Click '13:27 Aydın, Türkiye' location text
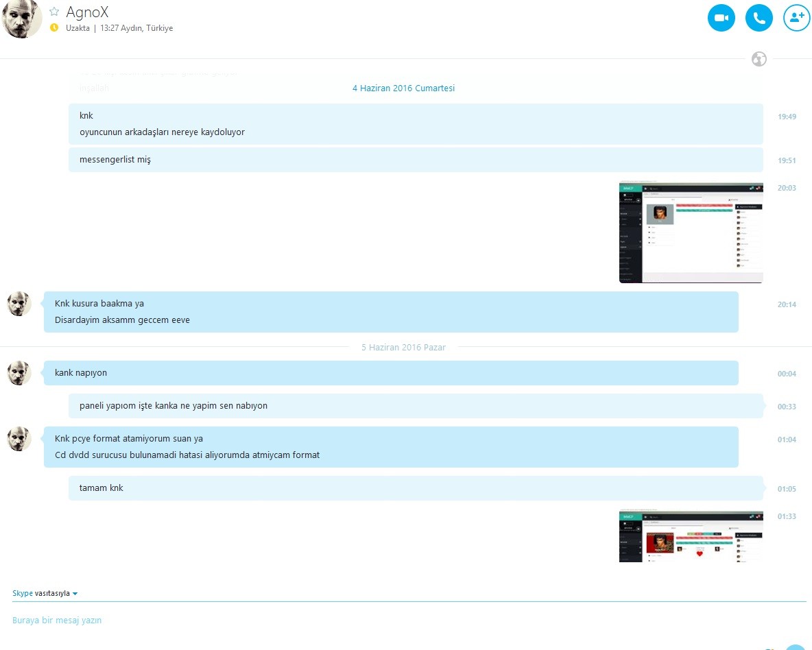Viewport: 812px width, 650px height. point(136,28)
